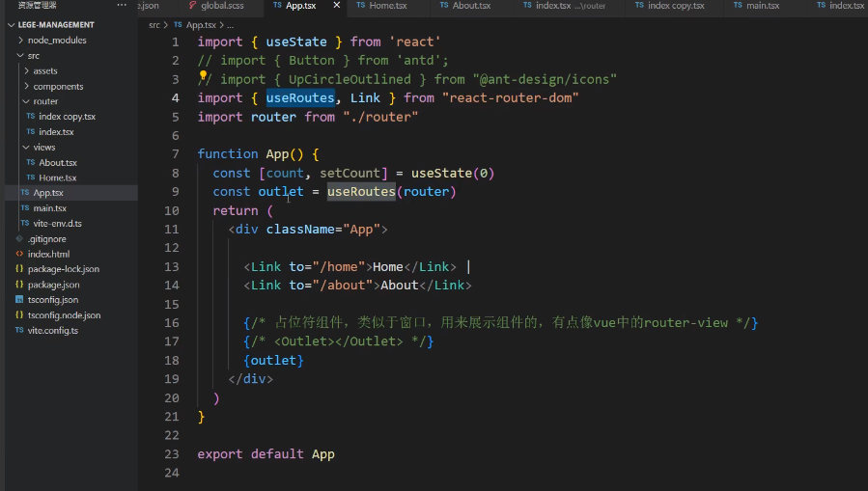Open Home.tsx in the explorer tree
This screenshot has height=491, width=868.
[58, 177]
